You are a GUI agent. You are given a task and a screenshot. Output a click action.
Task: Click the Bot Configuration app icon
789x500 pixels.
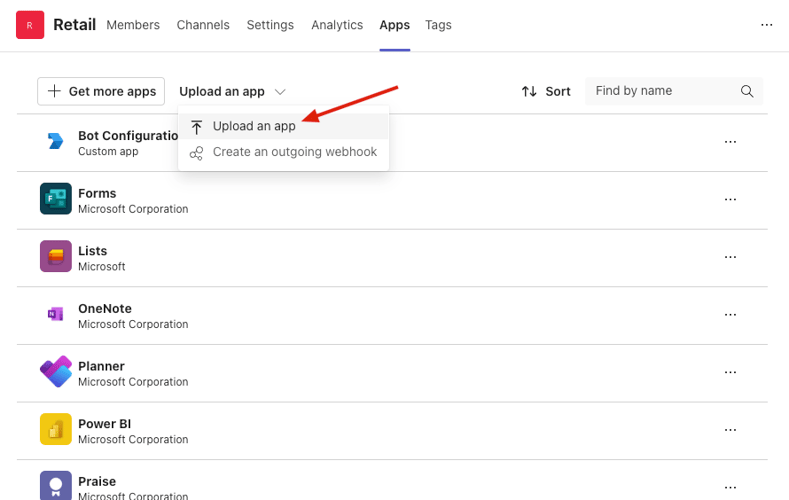55,142
